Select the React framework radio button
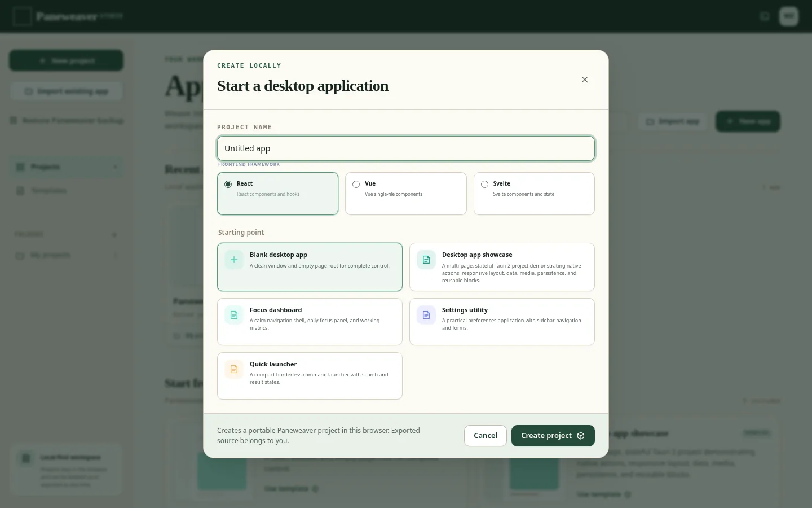Image resolution: width=812 pixels, height=508 pixels. tap(228, 184)
